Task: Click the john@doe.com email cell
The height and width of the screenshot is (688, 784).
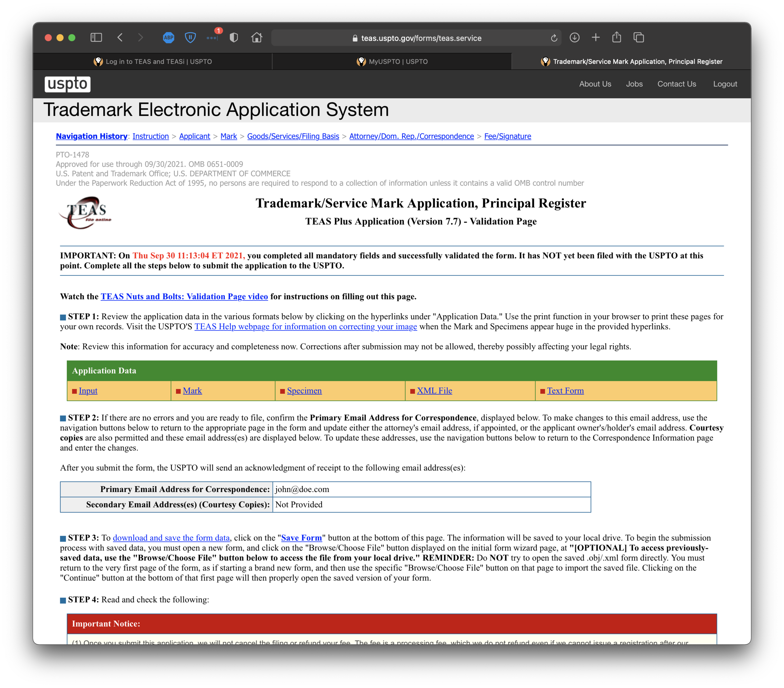Action: tap(432, 490)
